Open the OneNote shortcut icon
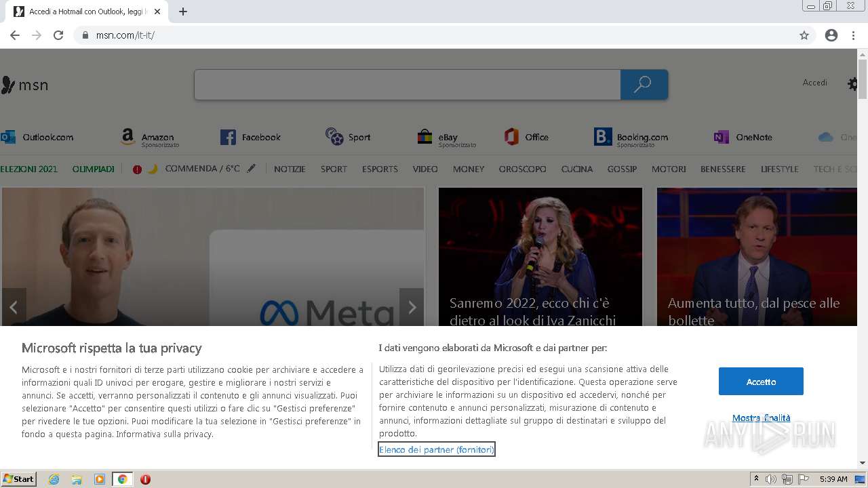 click(x=722, y=137)
